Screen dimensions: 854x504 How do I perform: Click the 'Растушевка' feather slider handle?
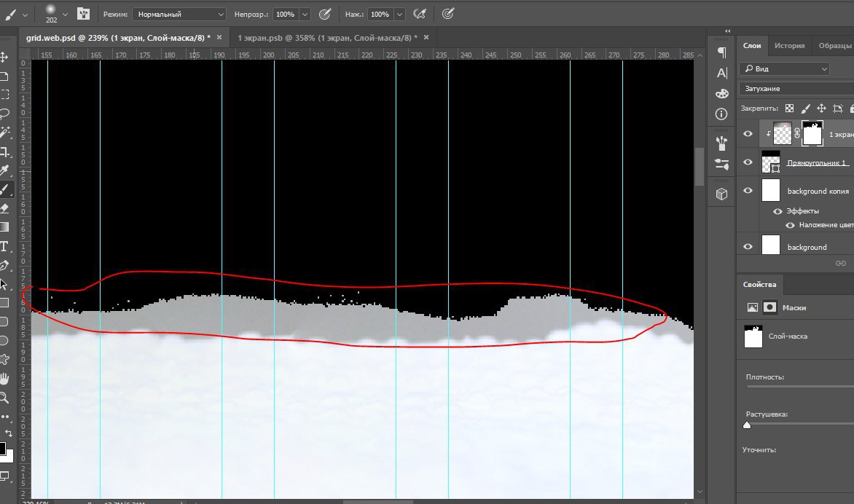pyautogui.click(x=747, y=425)
